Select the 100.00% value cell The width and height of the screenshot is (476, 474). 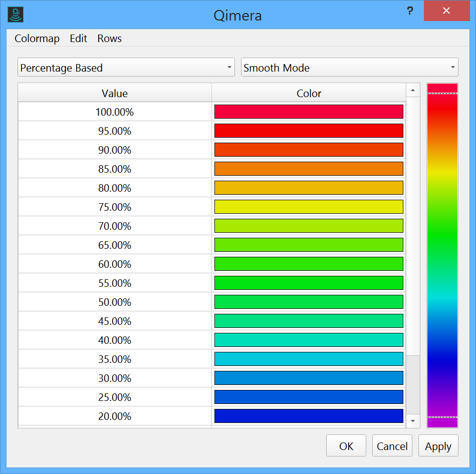click(115, 112)
